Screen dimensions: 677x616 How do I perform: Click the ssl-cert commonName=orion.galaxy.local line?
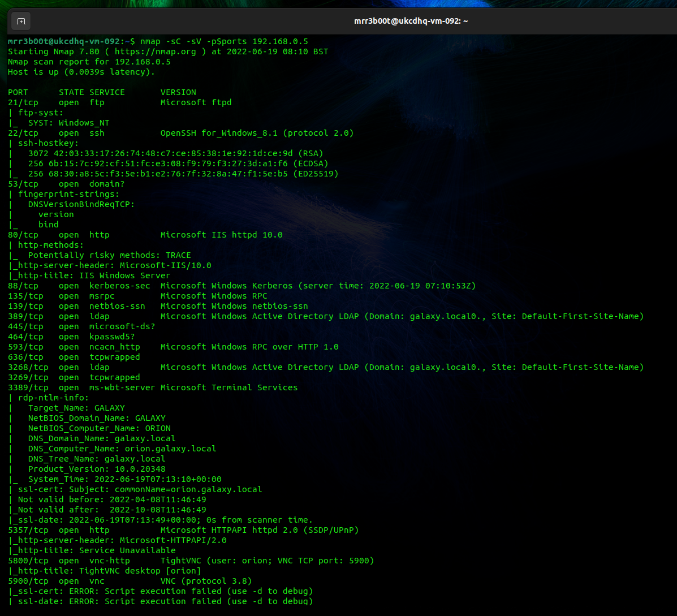click(140, 489)
